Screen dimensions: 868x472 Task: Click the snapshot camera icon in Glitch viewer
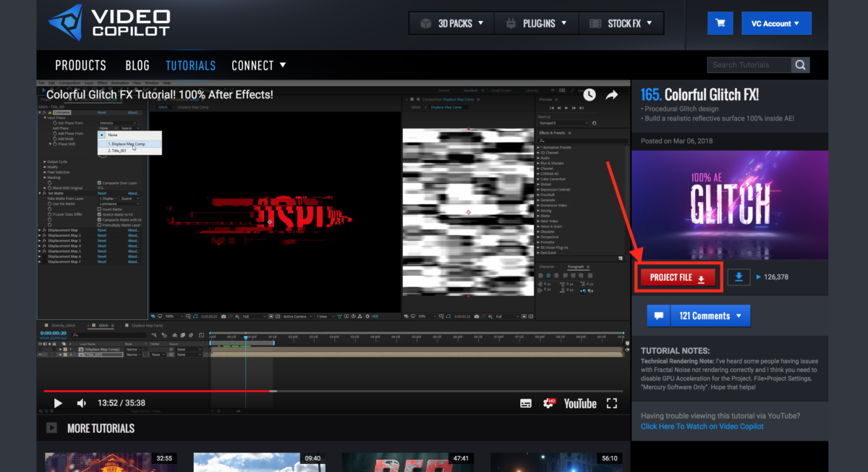224,316
